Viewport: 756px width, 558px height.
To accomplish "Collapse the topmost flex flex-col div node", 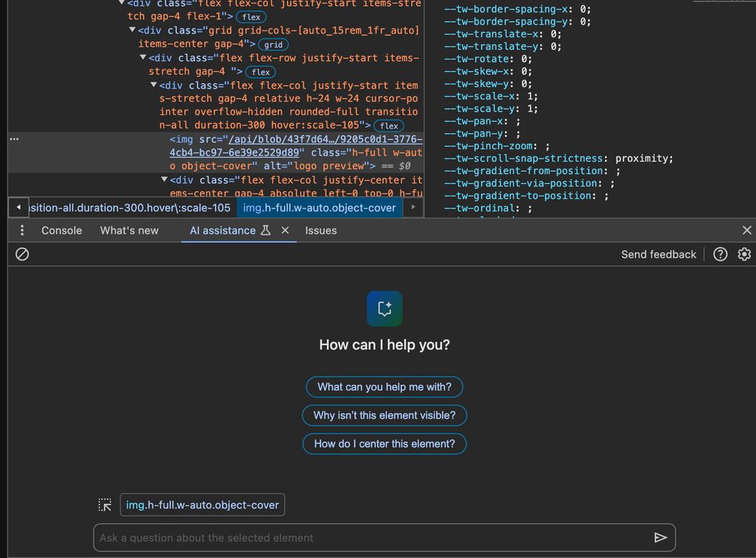I will 122,2.
